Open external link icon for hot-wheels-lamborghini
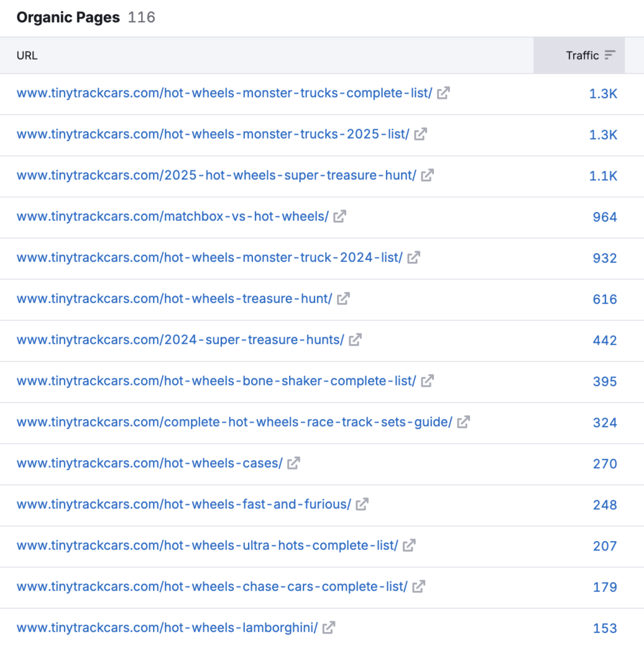 pyautogui.click(x=329, y=628)
